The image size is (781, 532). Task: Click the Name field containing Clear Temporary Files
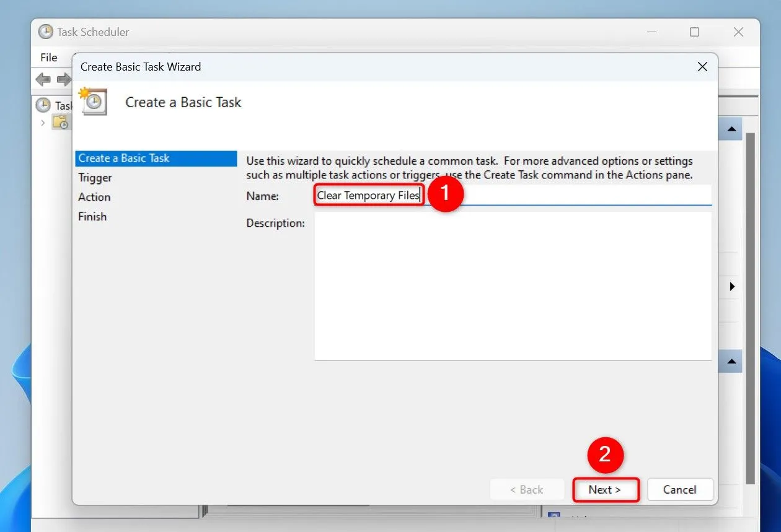[368, 195]
